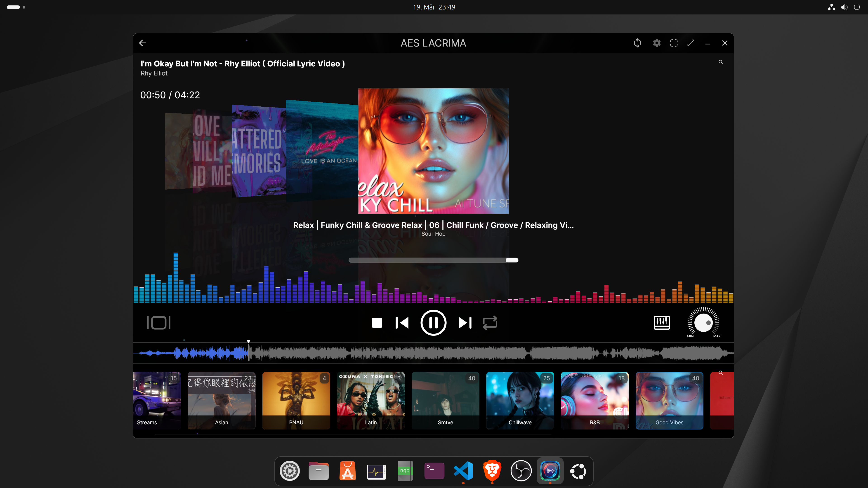Toggle repeat mode
The height and width of the screenshot is (488, 868).
[x=490, y=323]
